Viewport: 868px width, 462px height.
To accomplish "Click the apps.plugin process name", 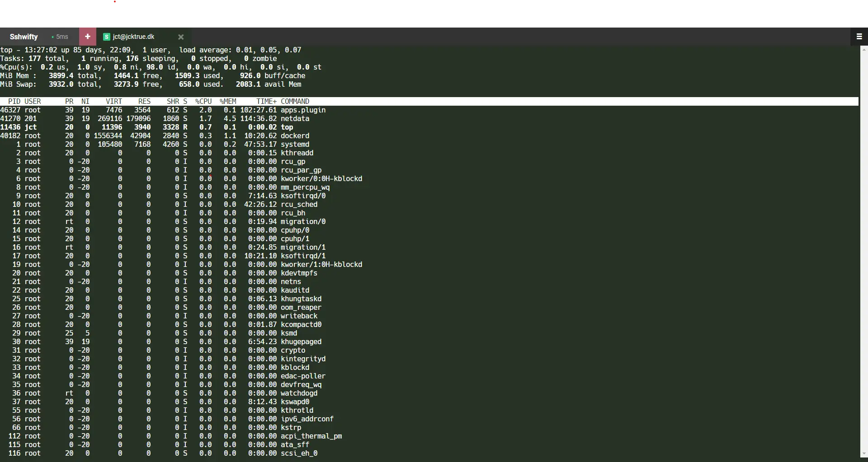I will [303, 110].
